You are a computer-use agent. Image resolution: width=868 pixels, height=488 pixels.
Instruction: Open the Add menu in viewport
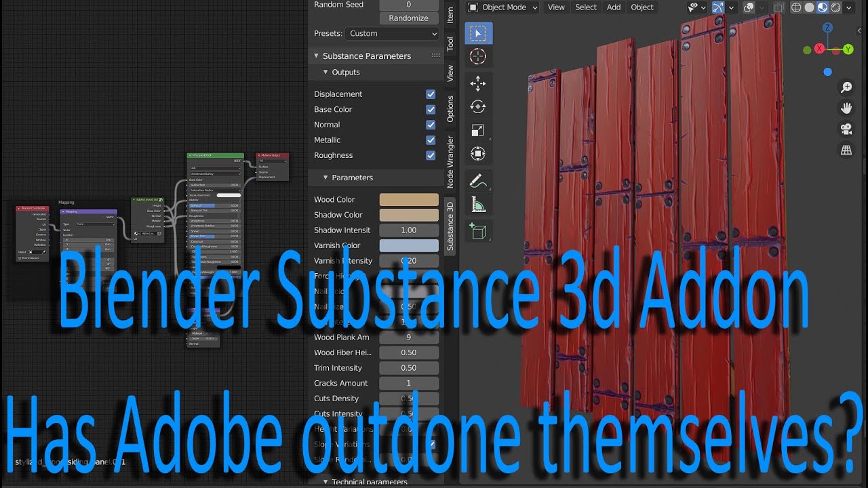614,7
